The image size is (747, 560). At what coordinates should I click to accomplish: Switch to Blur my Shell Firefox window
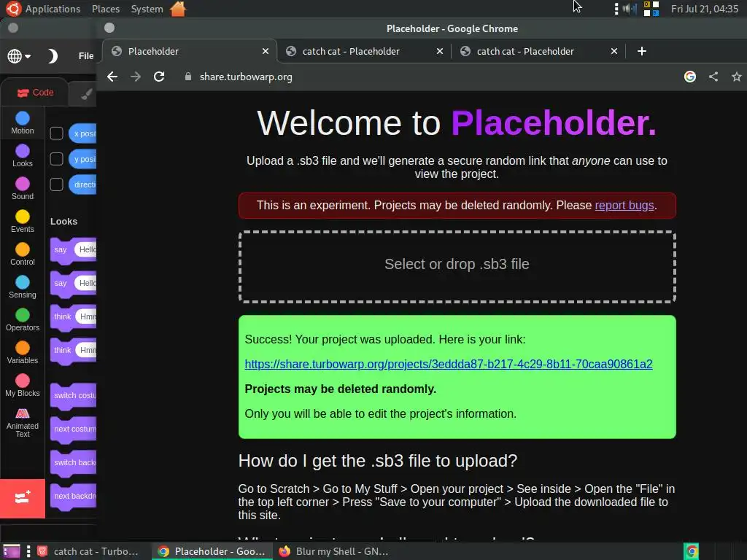[333, 551]
